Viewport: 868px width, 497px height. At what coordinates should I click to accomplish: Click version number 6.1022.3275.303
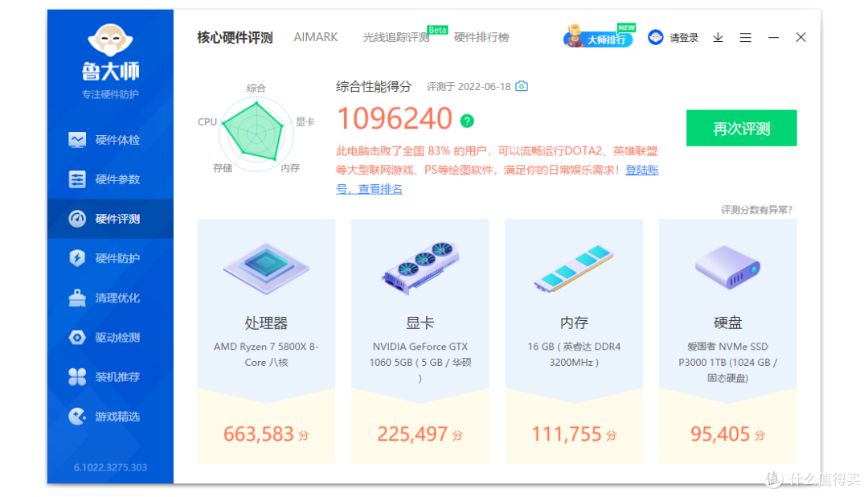coord(110,467)
